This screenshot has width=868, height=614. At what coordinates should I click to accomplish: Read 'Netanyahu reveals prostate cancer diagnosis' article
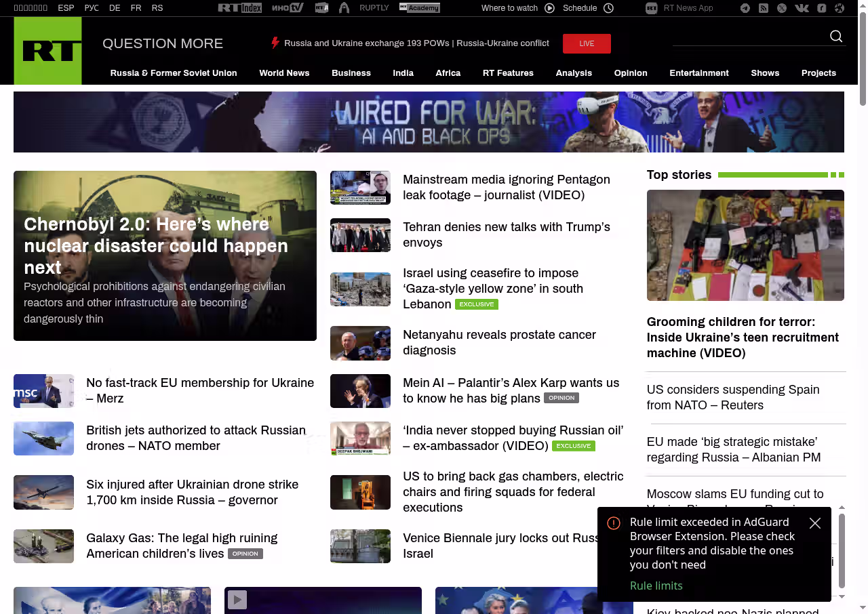coord(499,342)
